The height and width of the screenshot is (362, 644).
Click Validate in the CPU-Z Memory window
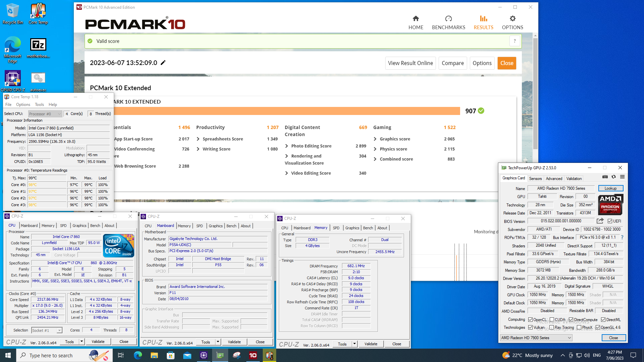click(371, 344)
